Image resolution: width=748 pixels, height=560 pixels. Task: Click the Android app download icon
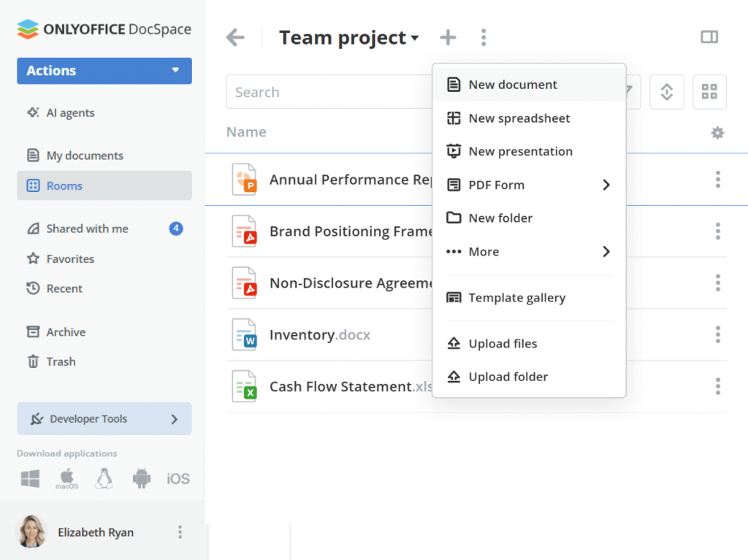pos(141,479)
